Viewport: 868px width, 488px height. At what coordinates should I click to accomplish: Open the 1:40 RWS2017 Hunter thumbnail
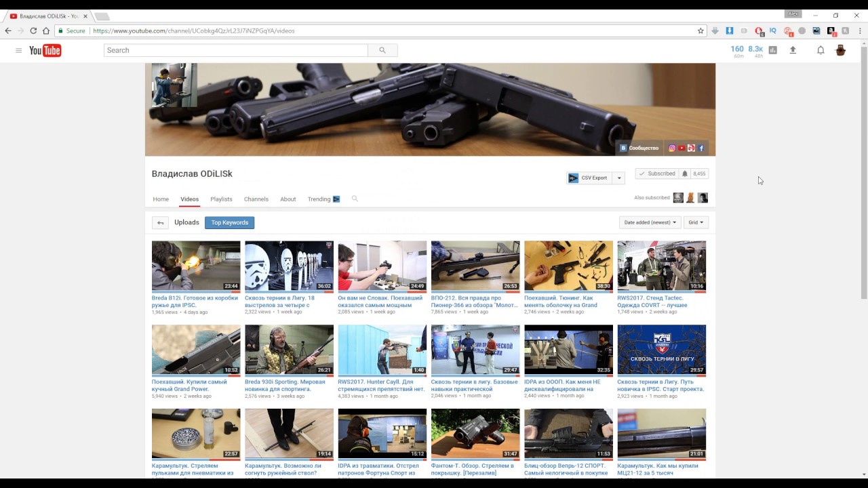(x=382, y=350)
